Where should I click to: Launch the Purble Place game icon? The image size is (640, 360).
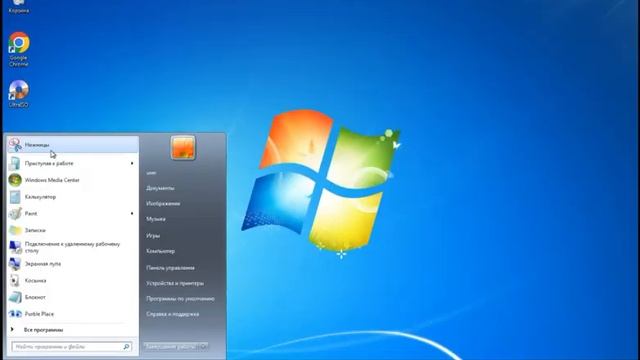pyautogui.click(x=15, y=314)
